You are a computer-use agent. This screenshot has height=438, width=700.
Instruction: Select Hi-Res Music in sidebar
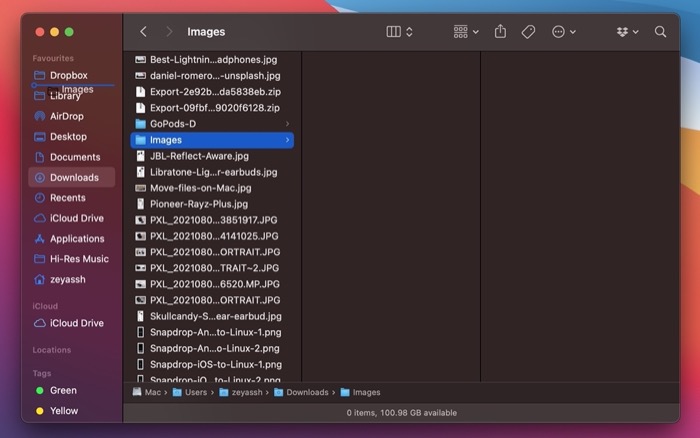pos(78,259)
